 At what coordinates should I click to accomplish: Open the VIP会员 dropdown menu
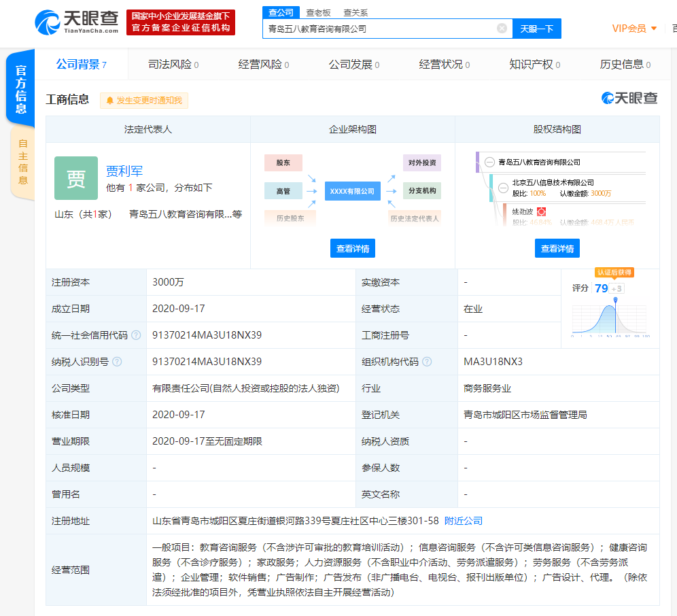coord(635,29)
